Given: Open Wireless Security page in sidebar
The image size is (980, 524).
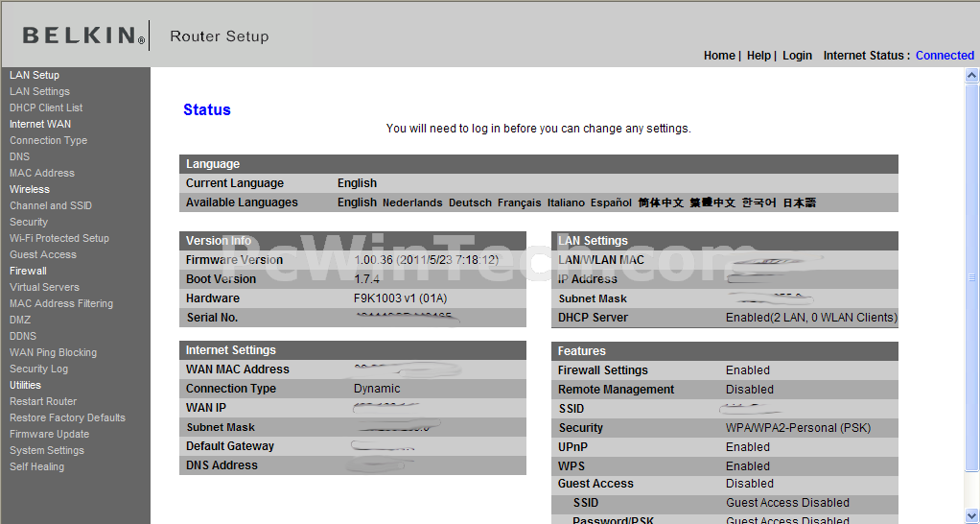Looking at the screenshot, I should coord(28,222).
